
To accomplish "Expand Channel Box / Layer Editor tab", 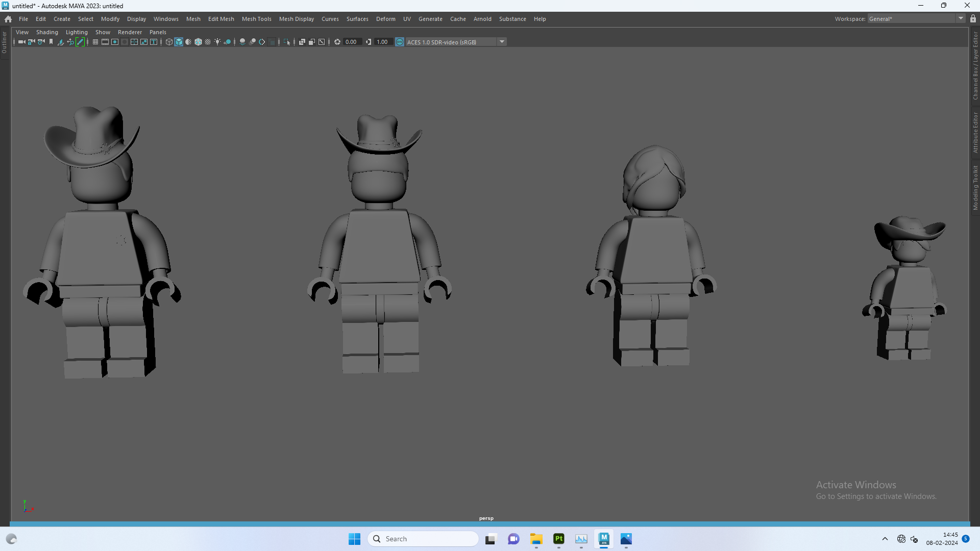I will click(975, 65).
